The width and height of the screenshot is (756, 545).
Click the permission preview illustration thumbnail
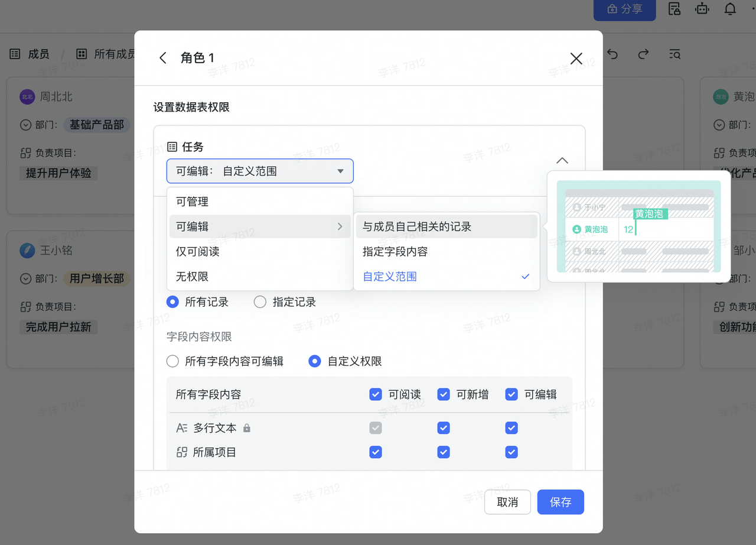pos(638,227)
